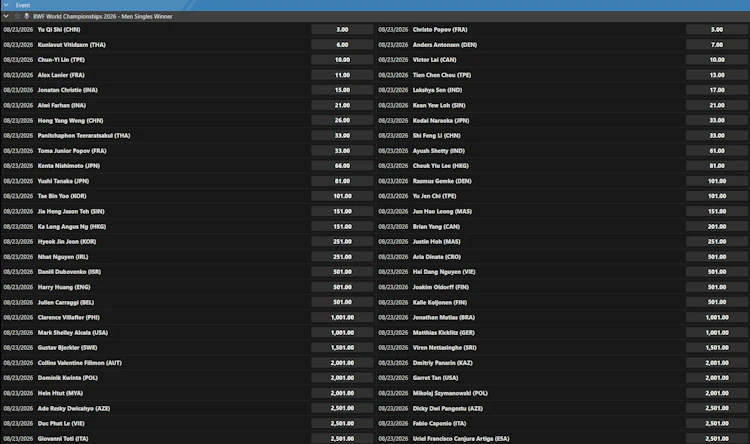750x444 pixels.
Task: Click Garret Tan odds 2,001.00
Action: tap(717, 378)
